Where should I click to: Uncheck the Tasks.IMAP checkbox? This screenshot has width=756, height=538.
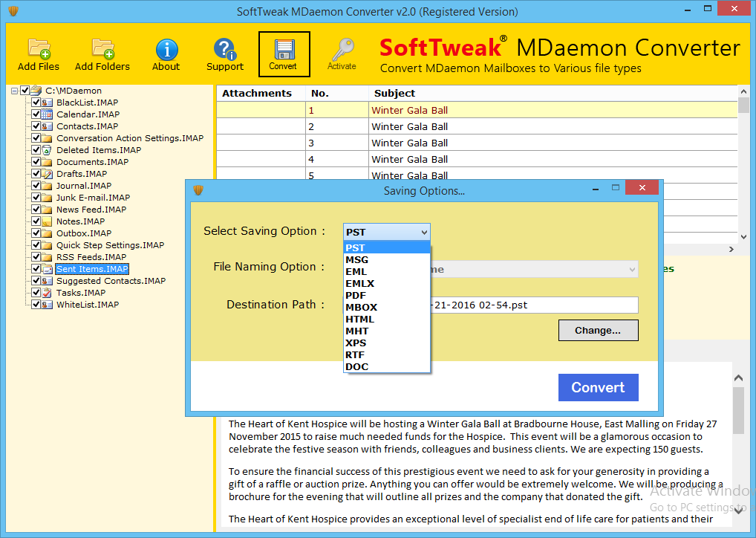(x=36, y=292)
